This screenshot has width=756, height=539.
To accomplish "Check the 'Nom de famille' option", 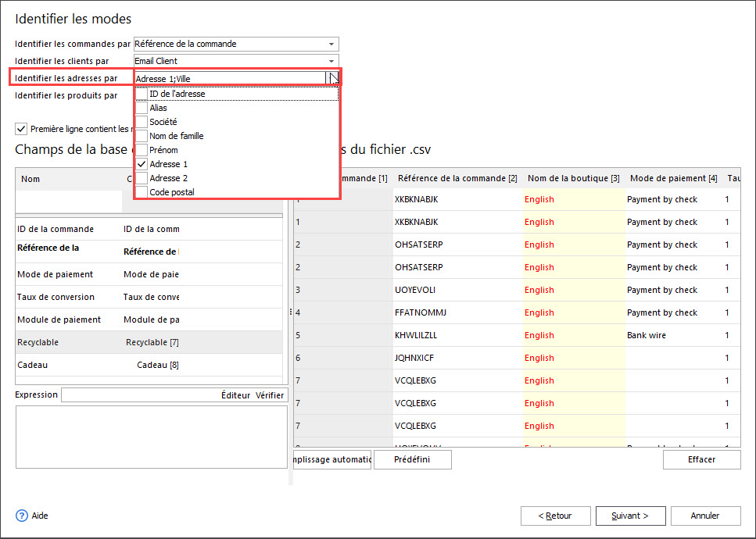I will pyautogui.click(x=142, y=136).
